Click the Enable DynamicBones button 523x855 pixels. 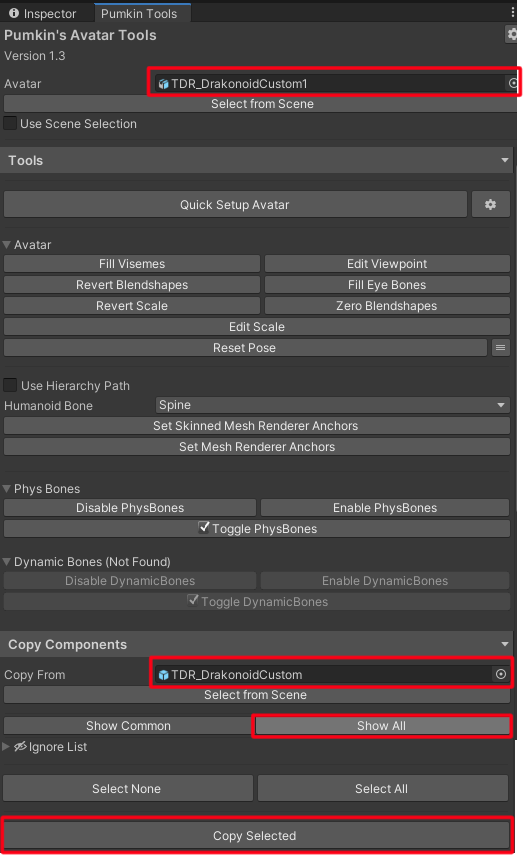point(385,581)
